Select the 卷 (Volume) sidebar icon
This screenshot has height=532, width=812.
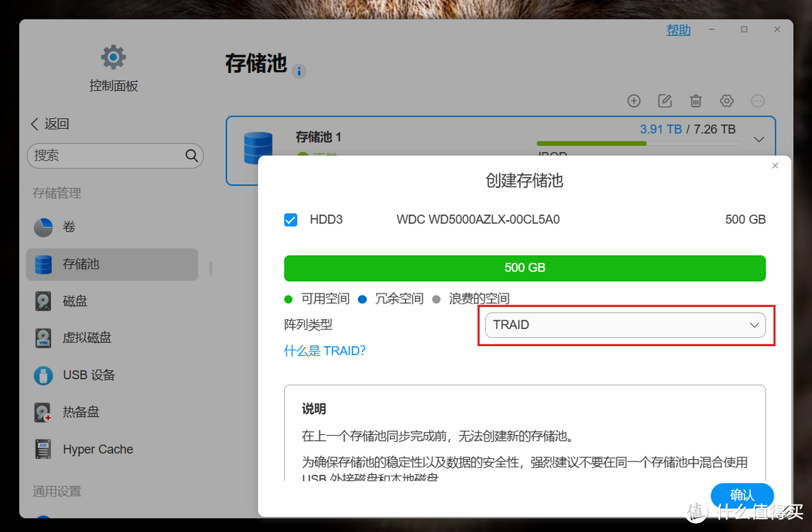[x=43, y=226]
